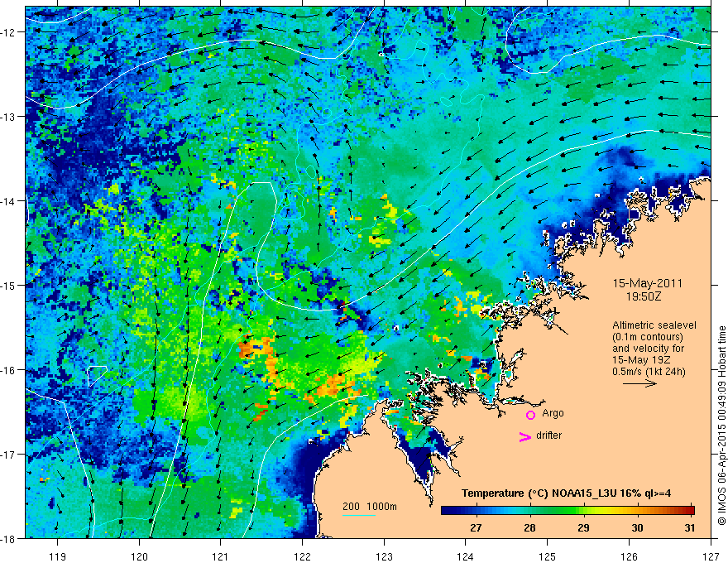Click the longitude axis label '124'
This screenshot has height=563, width=728.
pos(466,556)
